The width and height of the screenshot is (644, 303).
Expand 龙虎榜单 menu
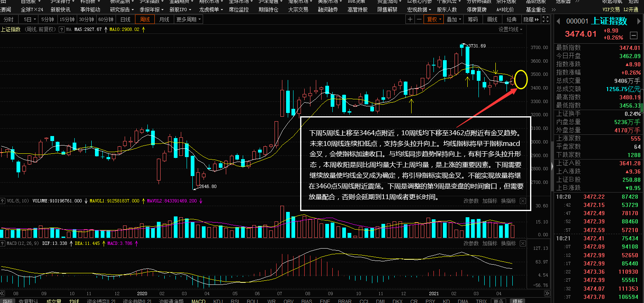click(x=211, y=9)
